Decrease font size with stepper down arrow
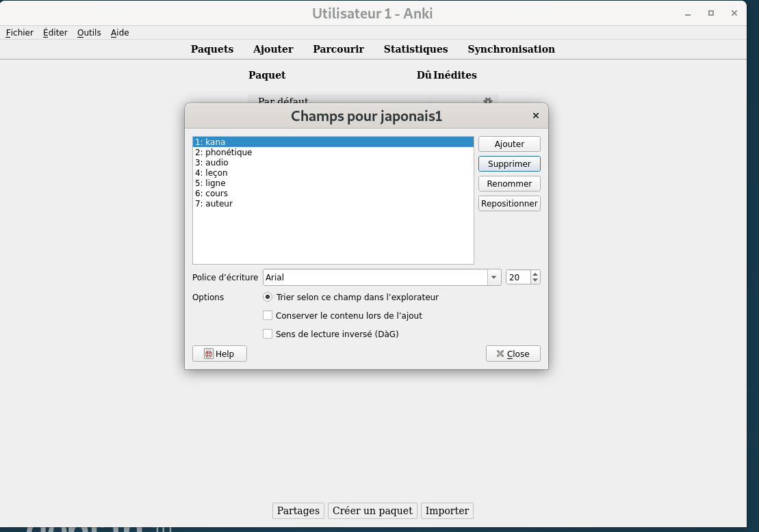Image resolution: width=759 pixels, height=532 pixels. [535, 281]
